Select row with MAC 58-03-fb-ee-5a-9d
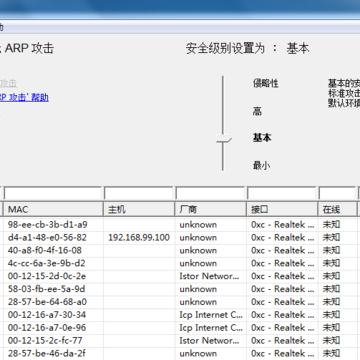This screenshot has height=360, width=360. tap(180, 289)
